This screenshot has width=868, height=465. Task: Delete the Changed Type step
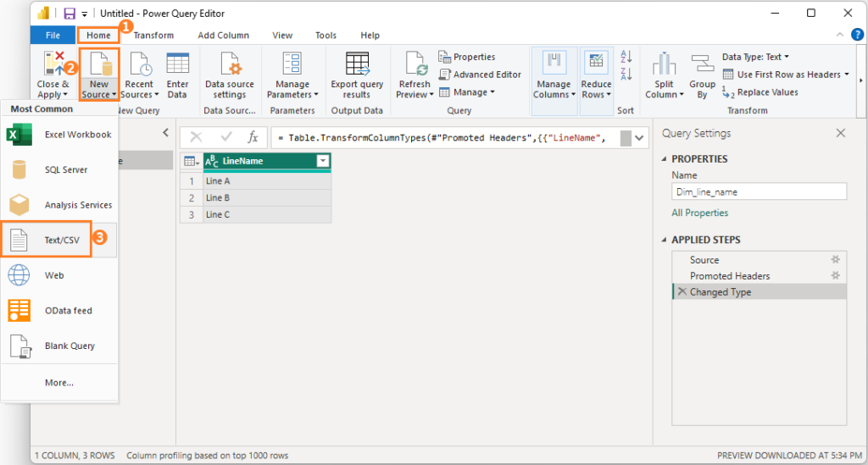(x=682, y=291)
